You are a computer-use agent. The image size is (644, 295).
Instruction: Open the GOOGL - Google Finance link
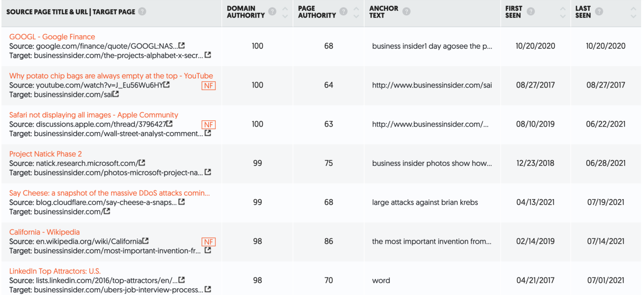click(52, 36)
